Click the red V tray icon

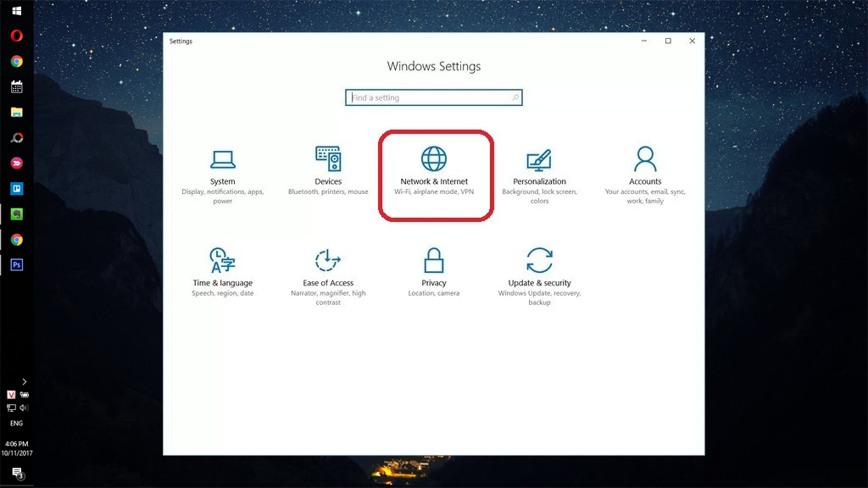coord(11,395)
